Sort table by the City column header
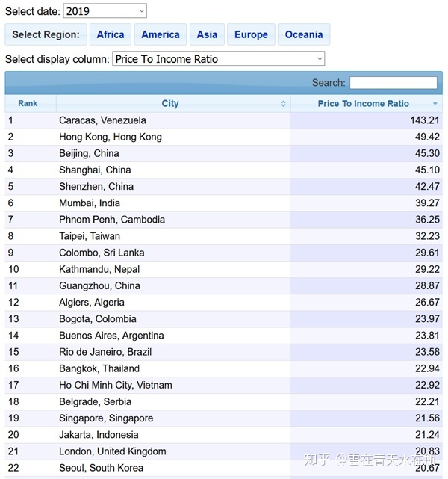 [x=173, y=103]
